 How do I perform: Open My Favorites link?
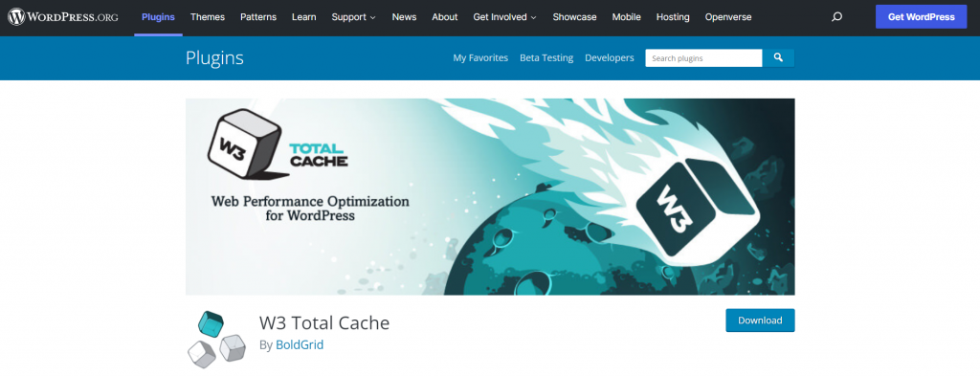coord(480,58)
